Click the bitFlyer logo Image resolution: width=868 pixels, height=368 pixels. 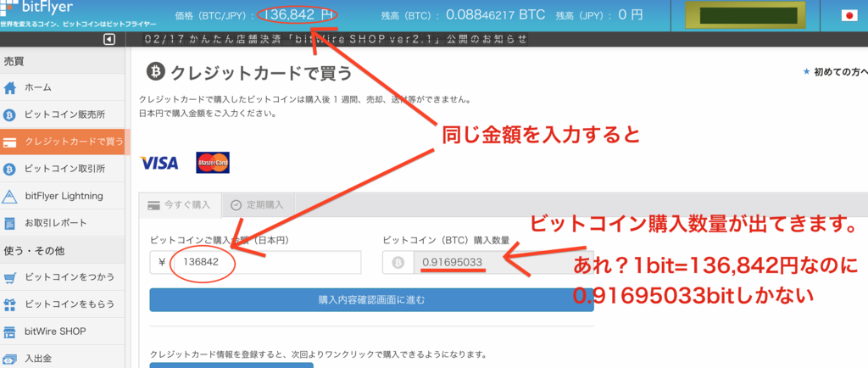pos(37,8)
